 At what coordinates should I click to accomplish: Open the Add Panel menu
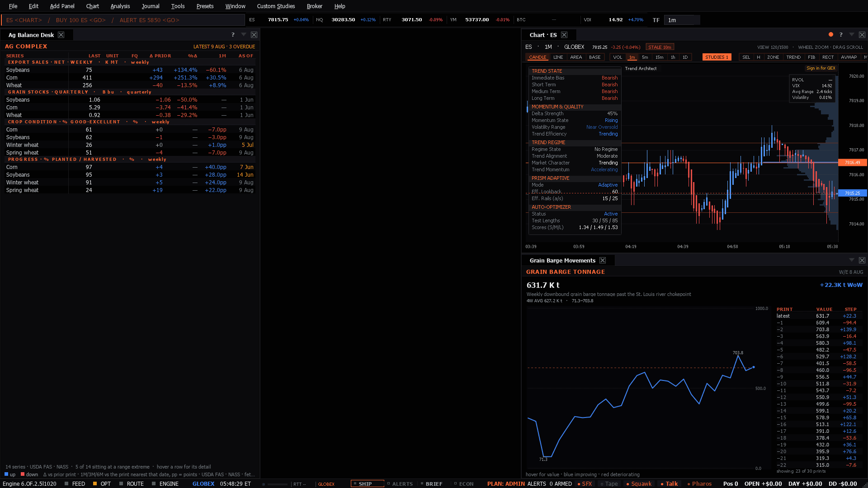pos(62,6)
